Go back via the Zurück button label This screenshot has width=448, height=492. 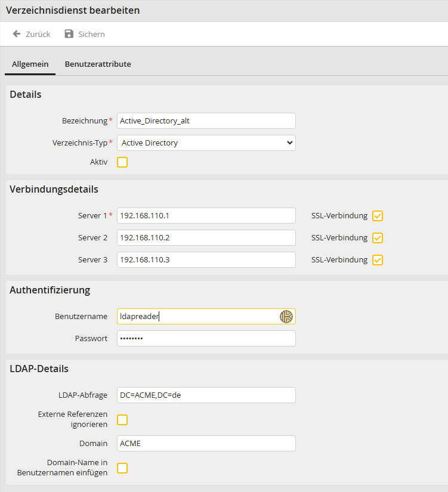click(x=38, y=34)
